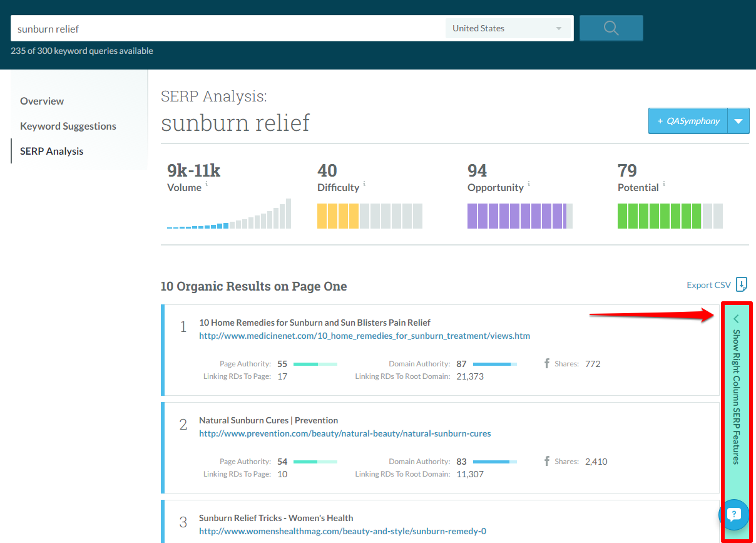
Task: Open the prevention.com natural sunburn cures link
Action: pyautogui.click(x=345, y=433)
